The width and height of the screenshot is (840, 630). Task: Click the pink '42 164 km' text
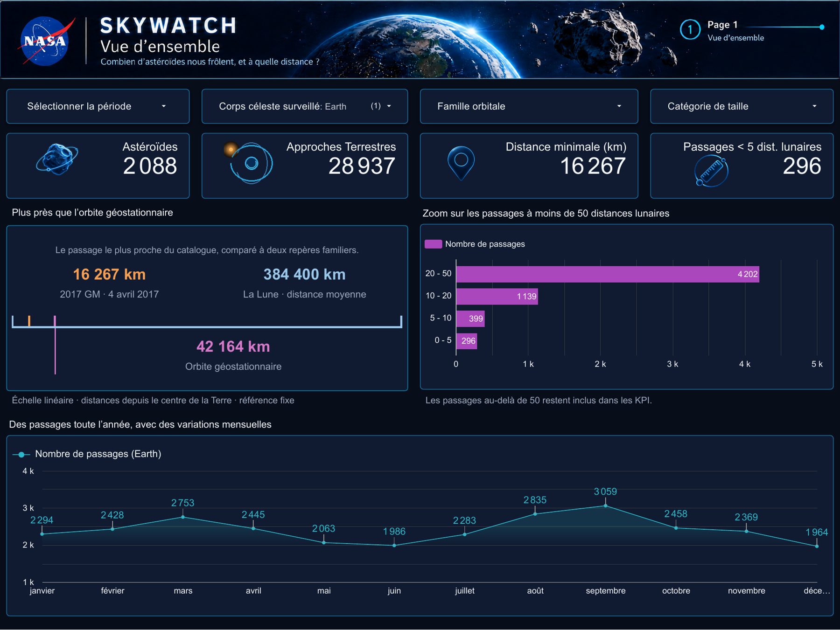233,346
